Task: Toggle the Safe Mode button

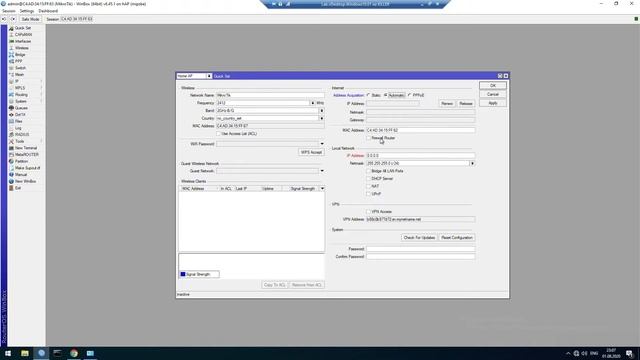Action: pos(30,19)
